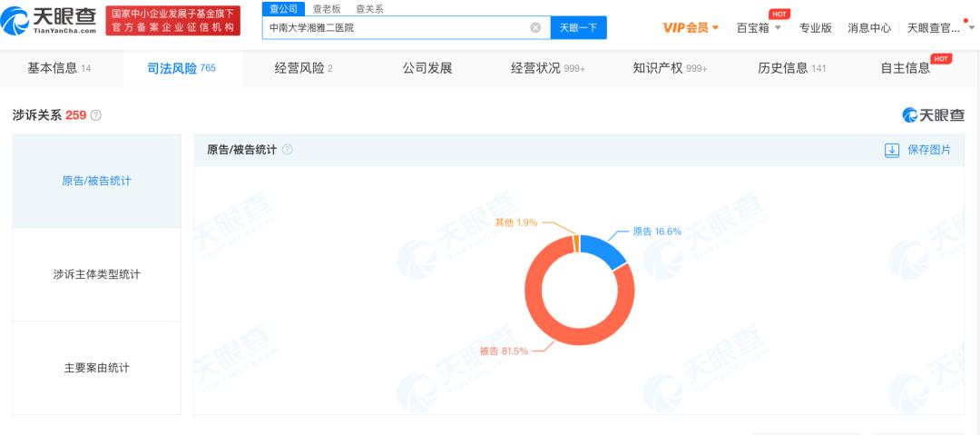Expand the 百宝箱 dropdown menu
This screenshot has height=435, width=980.
click(759, 27)
